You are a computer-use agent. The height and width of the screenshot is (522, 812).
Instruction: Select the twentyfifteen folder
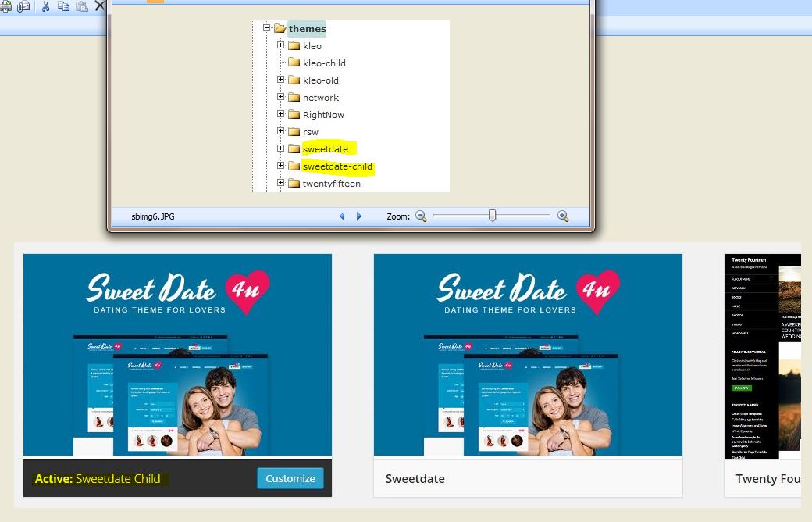click(331, 184)
